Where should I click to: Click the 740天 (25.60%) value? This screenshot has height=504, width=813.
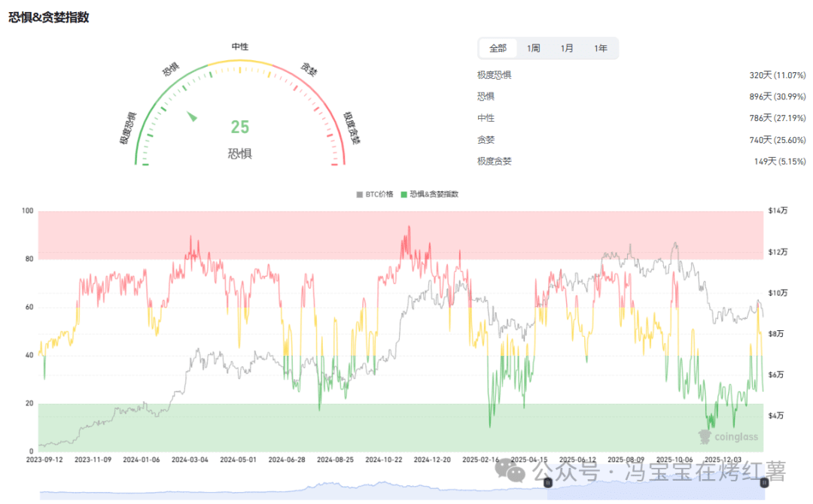pos(777,140)
